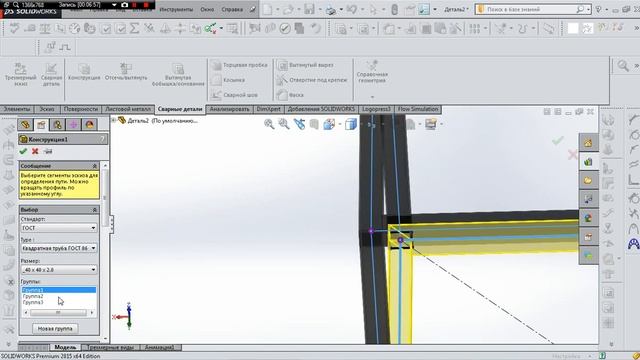Click the Print icon in top toolbar
This screenshot has height=360, width=640.
click(331, 9)
